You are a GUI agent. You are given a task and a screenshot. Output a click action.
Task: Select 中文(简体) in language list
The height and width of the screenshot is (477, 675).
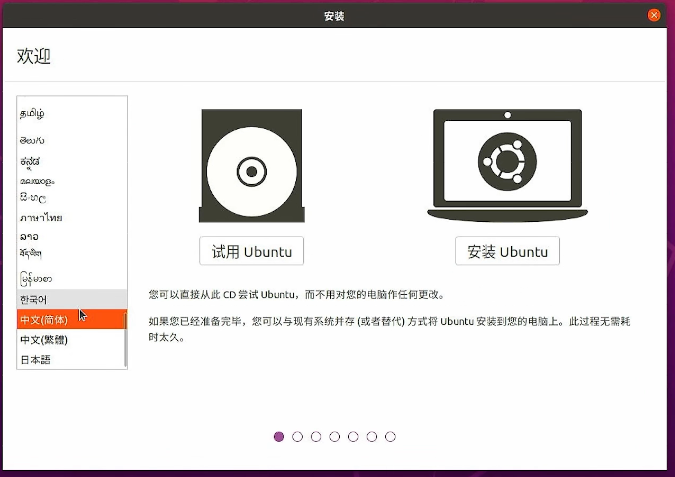click(x=71, y=319)
